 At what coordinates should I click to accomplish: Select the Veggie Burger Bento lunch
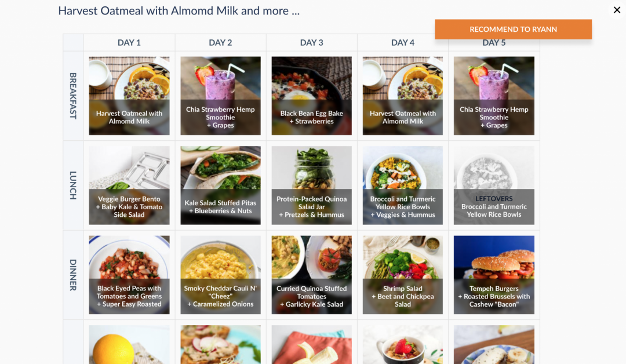click(129, 185)
